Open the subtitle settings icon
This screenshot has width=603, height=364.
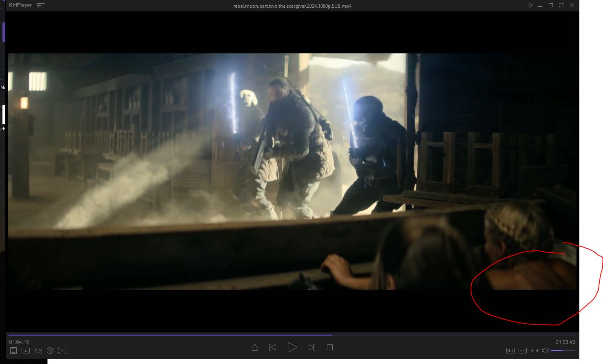(522, 351)
